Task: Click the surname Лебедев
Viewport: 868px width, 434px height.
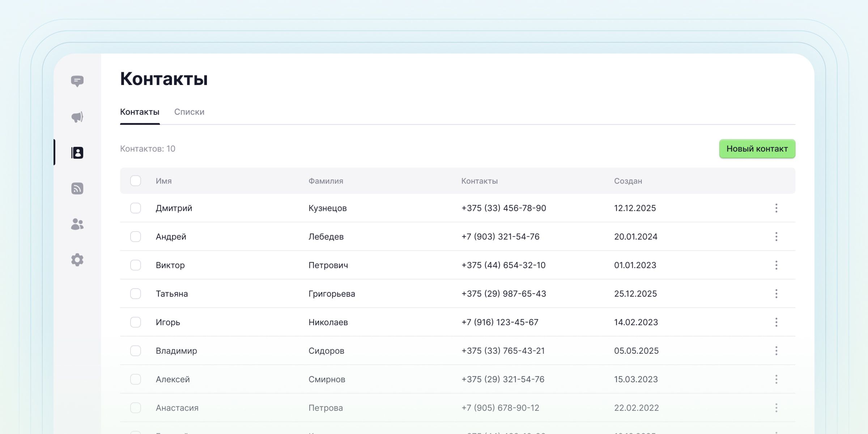Action: [x=326, y=237]
